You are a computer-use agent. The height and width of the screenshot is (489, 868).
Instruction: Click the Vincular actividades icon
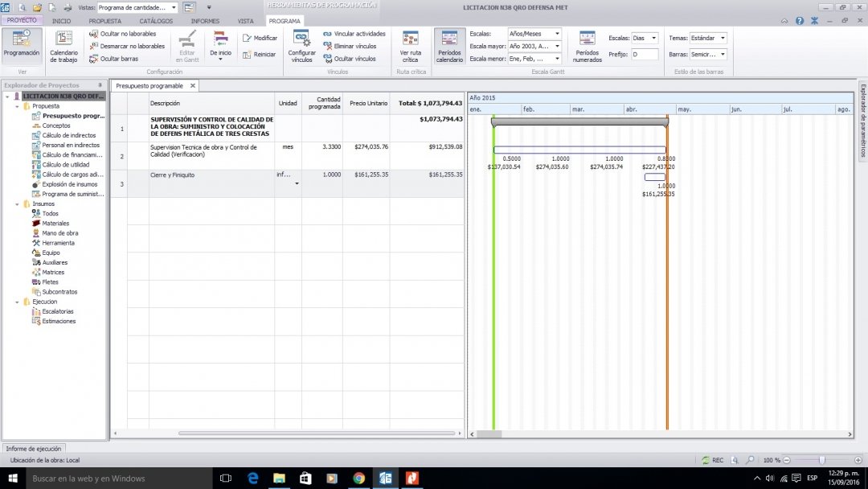coord(327,35)
